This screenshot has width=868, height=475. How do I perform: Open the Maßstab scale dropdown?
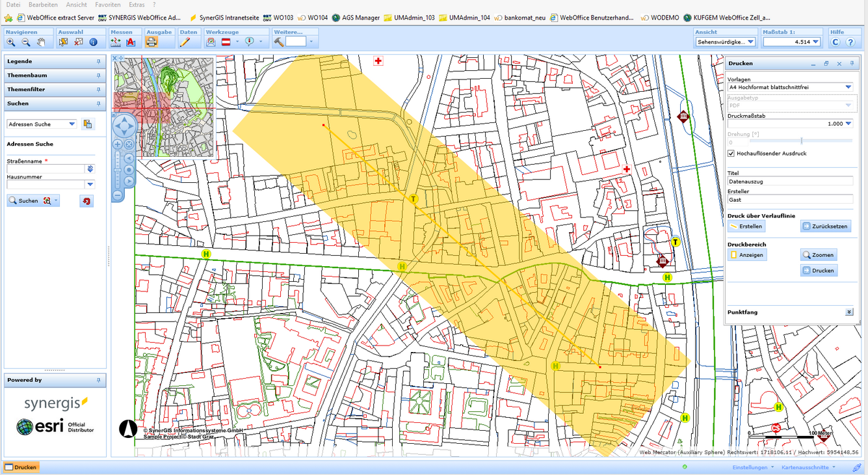tap(815, 42)
